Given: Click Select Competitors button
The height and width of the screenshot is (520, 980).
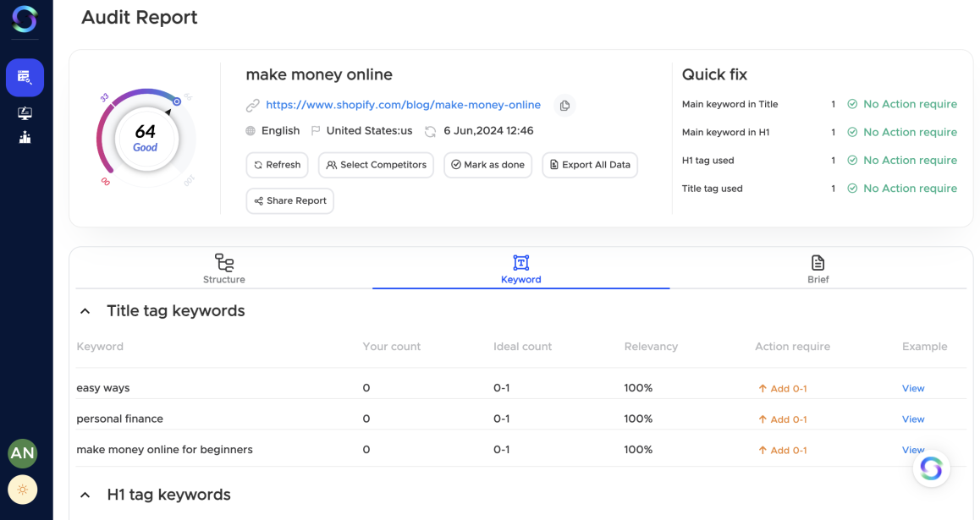Looking at the screenshot, I should (377, 165).
